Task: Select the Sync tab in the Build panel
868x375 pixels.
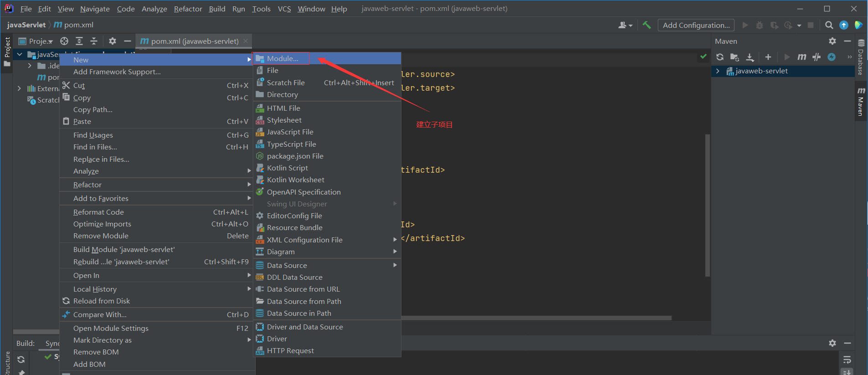Action: (x=52, y=343)
